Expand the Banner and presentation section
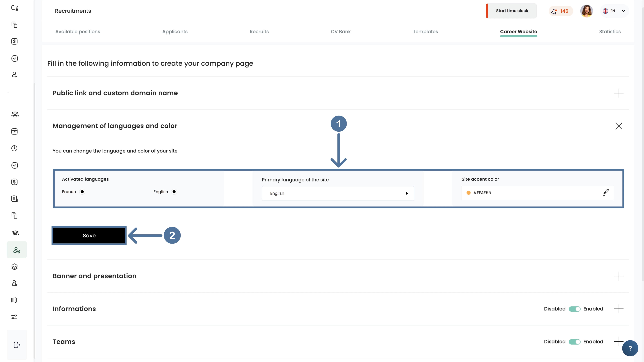Screen dimensions: 644x362 coord(619,276)
